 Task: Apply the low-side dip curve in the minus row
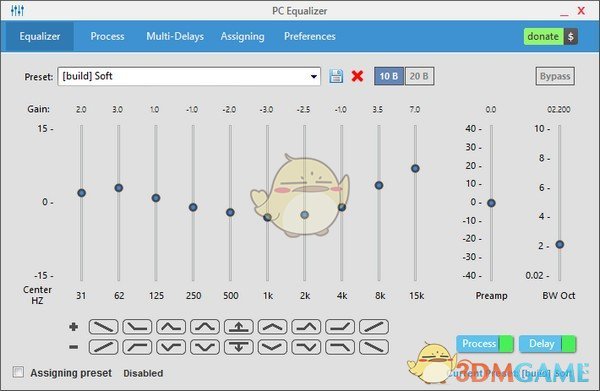171,347
